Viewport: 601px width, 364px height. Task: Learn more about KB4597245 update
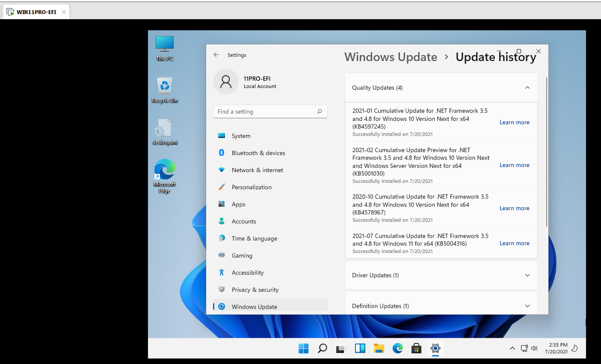[x=514, y=122]
